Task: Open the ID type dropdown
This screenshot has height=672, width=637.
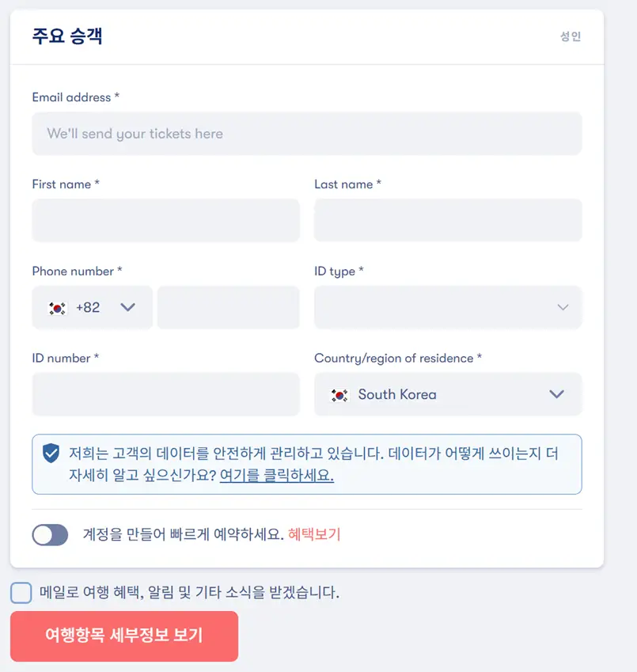Action: (448, 307)
